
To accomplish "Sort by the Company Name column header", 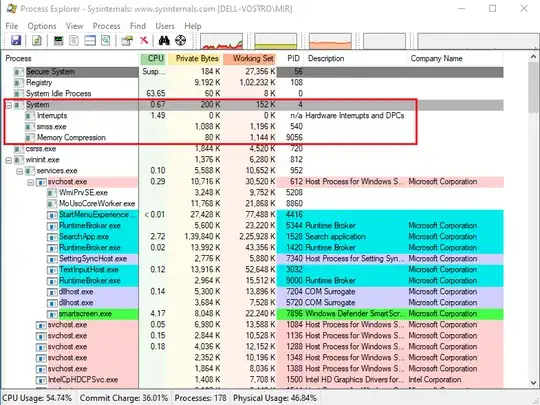I will 456,59.
